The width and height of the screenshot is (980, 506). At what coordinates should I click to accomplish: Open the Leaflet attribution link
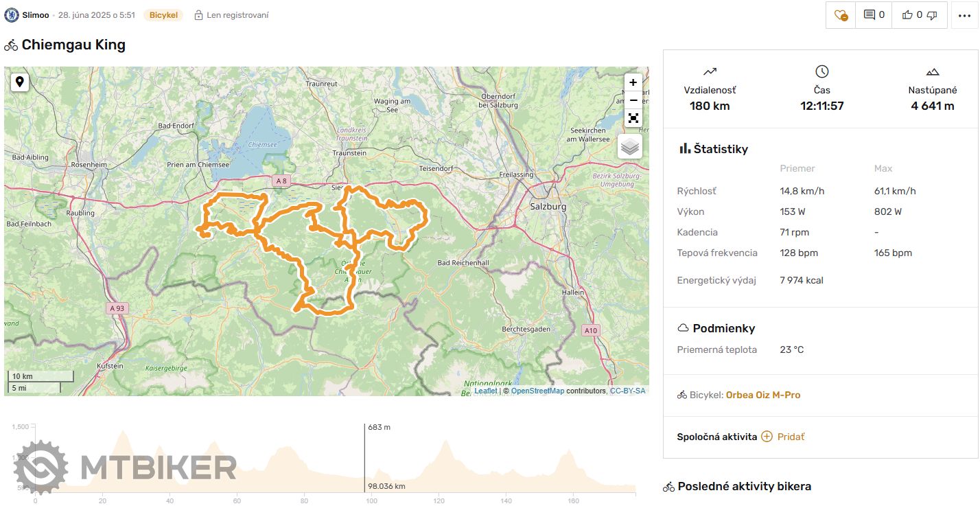pos(485,391)
